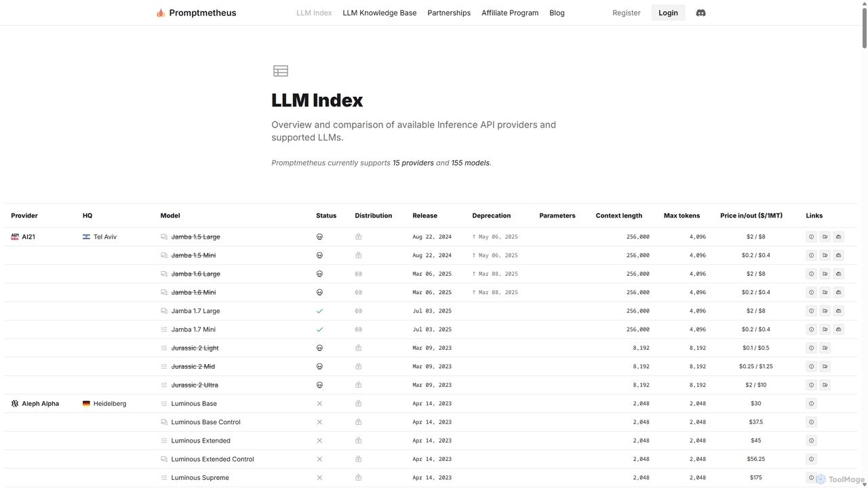The width and height of the screenshot is (868, 488).
Task: Open info link for Luminous Extended Control
Action: (x=811, y=459)
